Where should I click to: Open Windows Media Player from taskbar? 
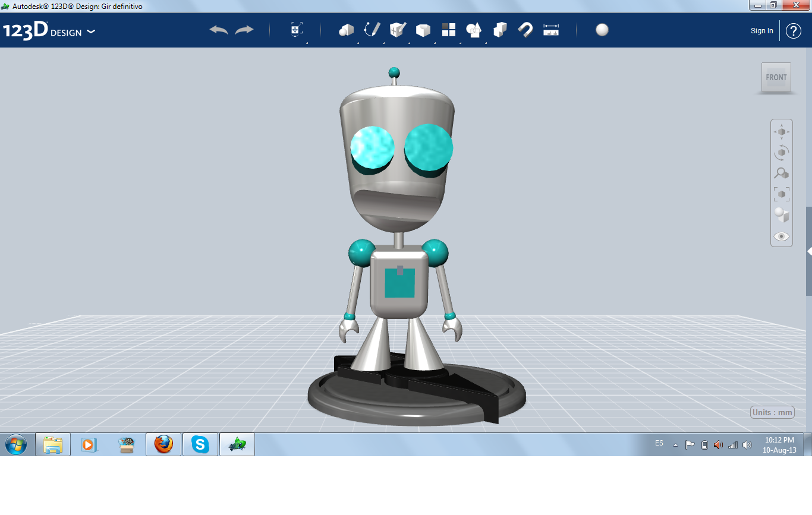tap(89, 444)
